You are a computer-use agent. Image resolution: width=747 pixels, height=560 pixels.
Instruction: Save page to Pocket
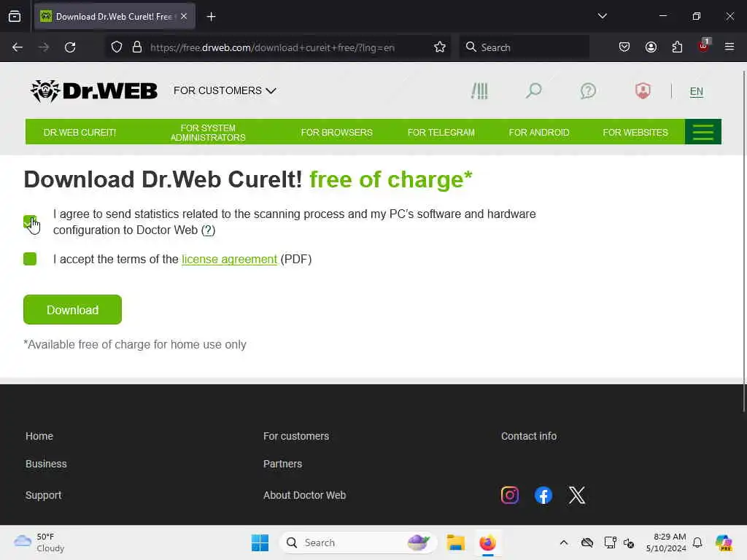[624, 47]
